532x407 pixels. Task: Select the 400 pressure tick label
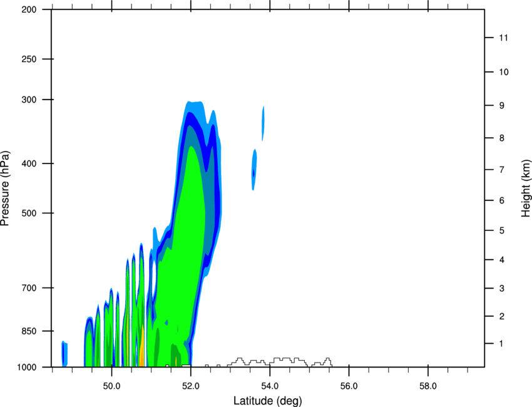29,163
